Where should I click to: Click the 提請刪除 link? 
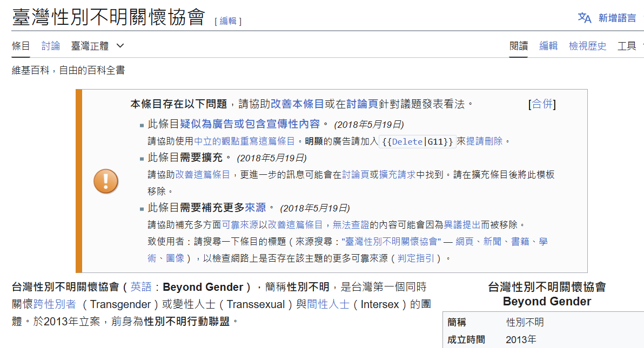[484, 141]
